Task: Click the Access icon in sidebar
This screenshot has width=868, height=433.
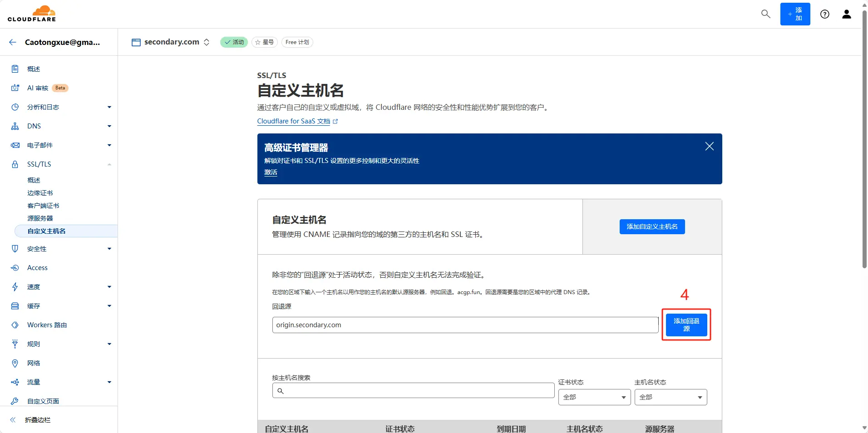Action: click(15, 268)
